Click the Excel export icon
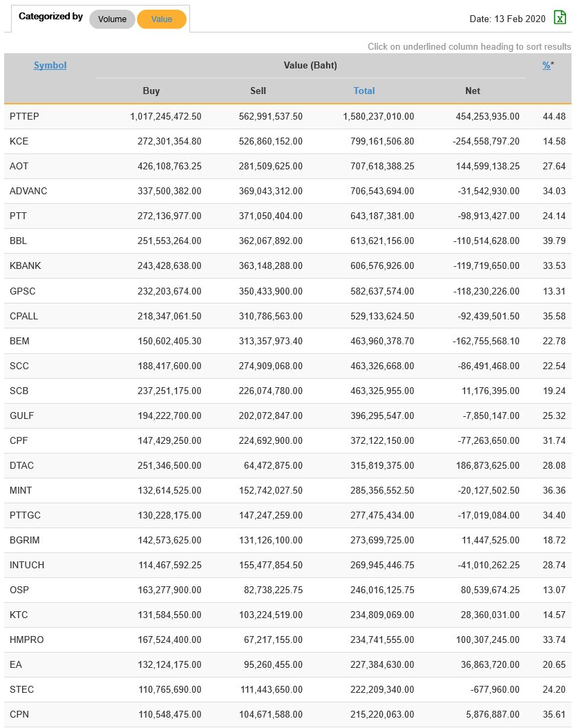 (560, 18)
